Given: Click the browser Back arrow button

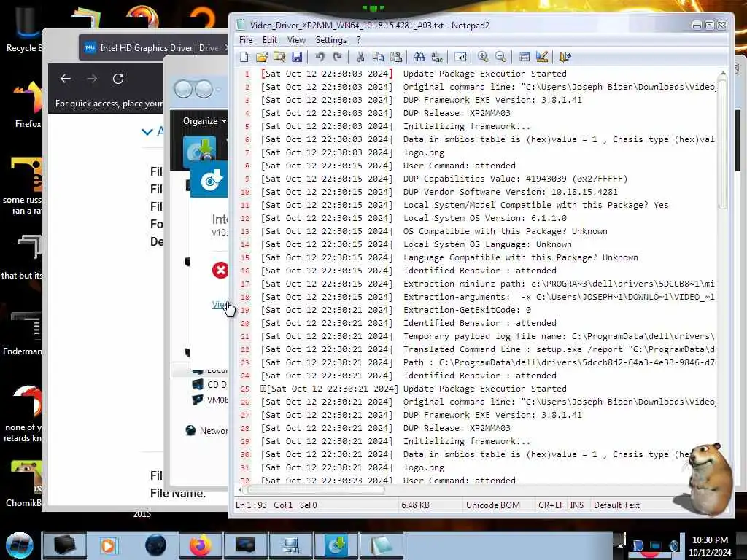Looking at the screenshot, I should (x=66, y=79).
